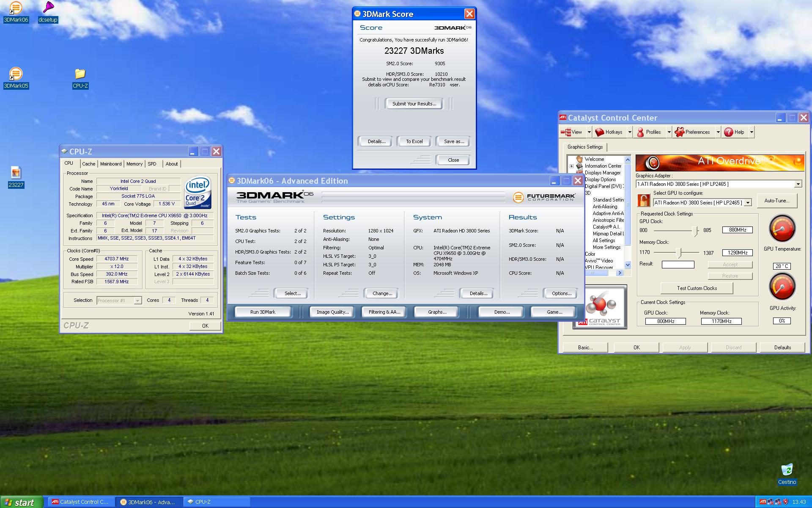Expand the Help dropdown arrow
The width and height of the screenshot is (812, 508).
pos(751,132)
